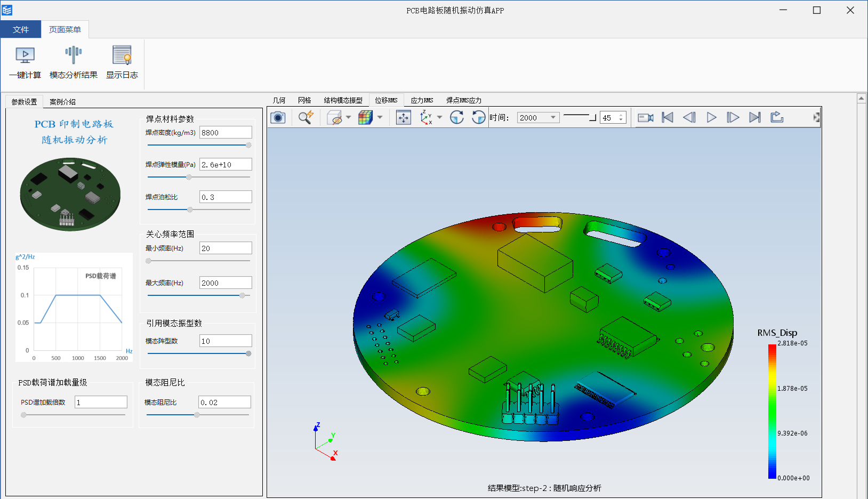868x499 pixels.
Task: Click the PSD载荷谱 chart
Action: [x=74, y=308]
